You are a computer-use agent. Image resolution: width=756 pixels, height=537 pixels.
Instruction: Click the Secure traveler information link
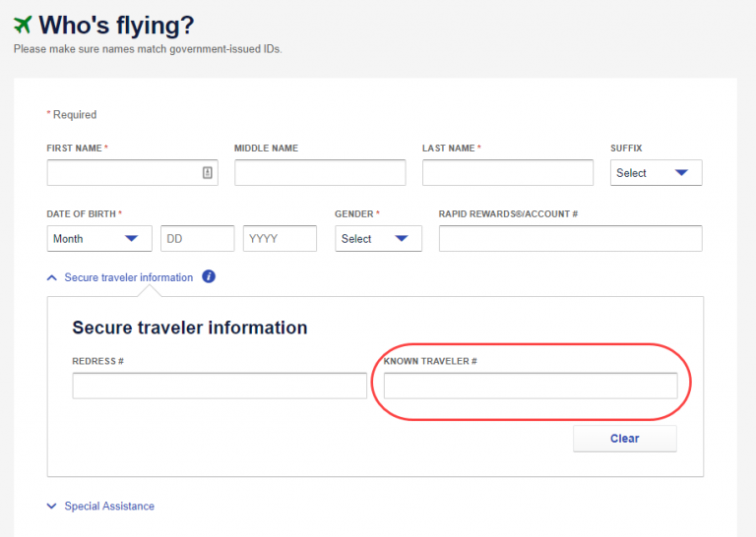coord(129,278)
